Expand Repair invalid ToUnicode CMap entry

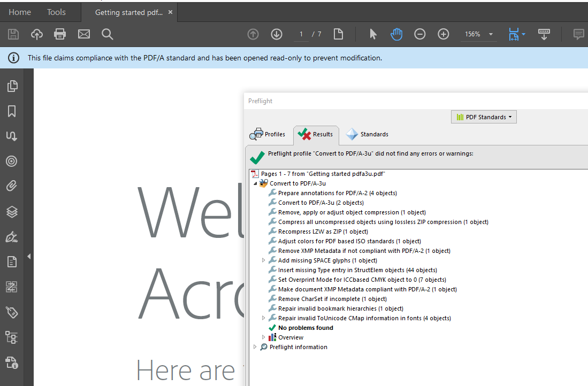pos(264,318)
